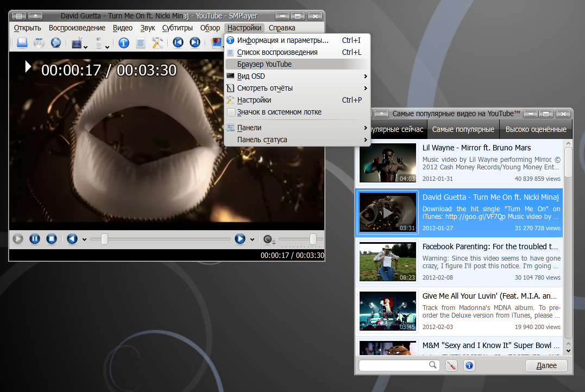The width and height of the screenshot is (585, 392).
Task: Switch to the partially hidden популярные сейчас tab
Action: click(399, 129)
